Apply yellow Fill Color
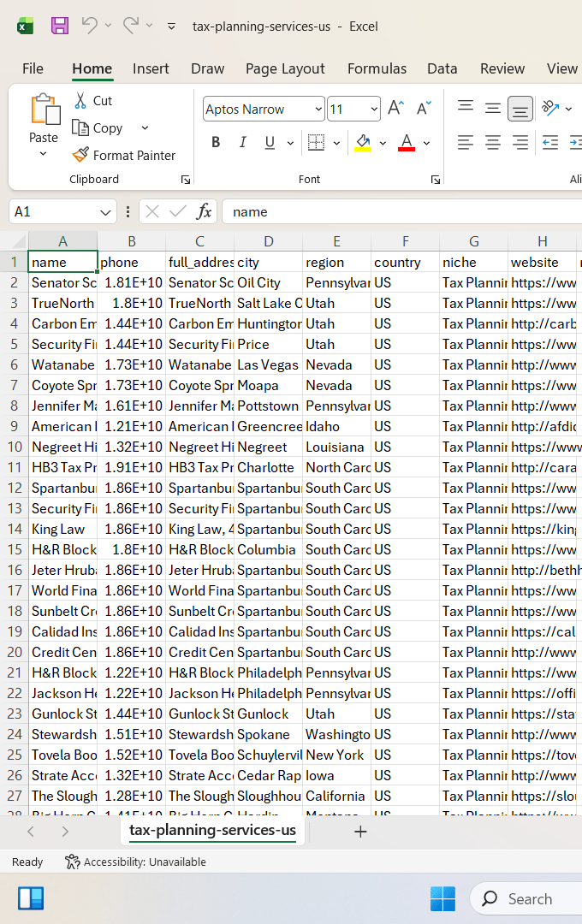582x924 pixels. click(363, 142)
